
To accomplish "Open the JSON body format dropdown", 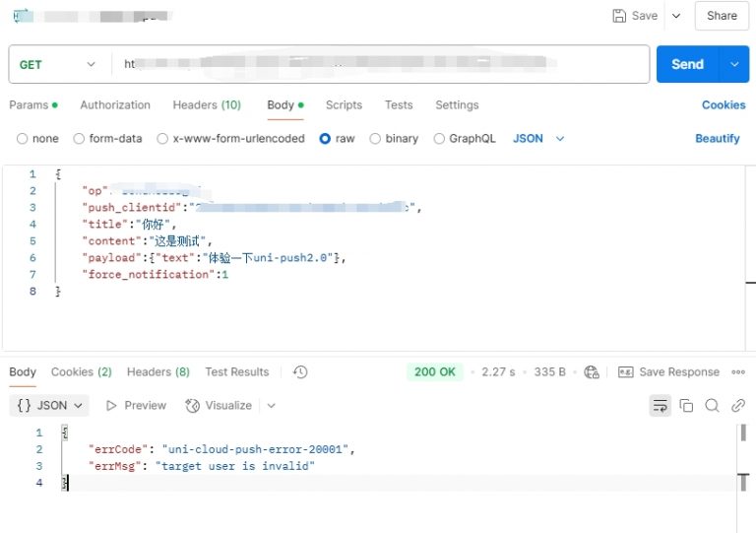I will (538, 139).
